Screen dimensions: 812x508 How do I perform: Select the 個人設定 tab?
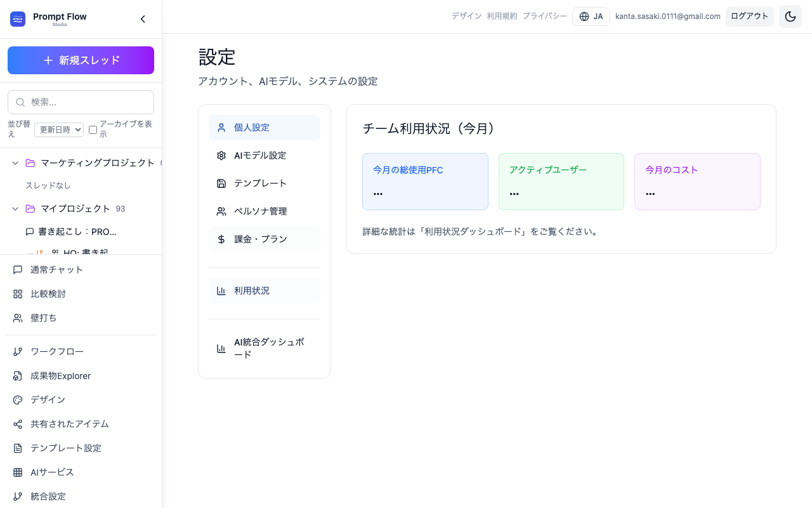click(x=265, y=128)
